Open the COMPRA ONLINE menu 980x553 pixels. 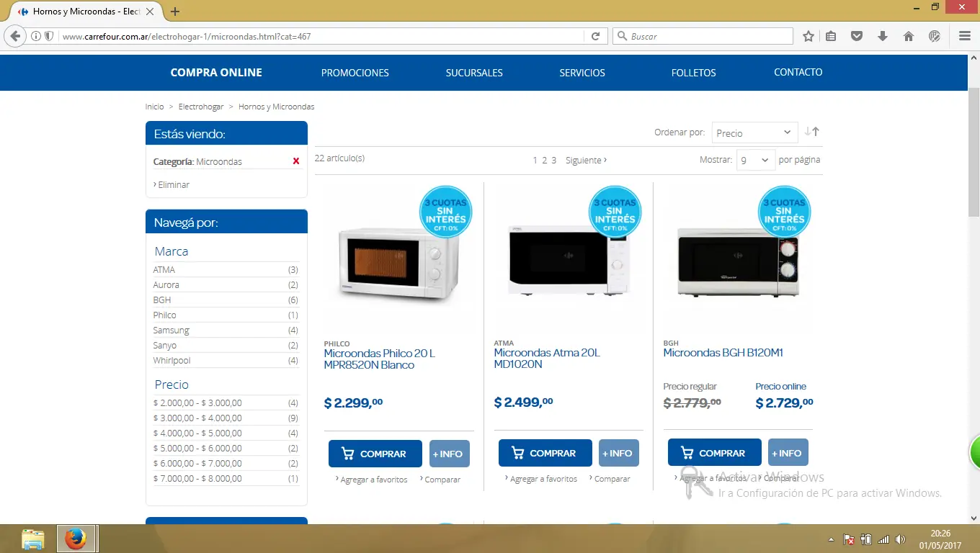[216, 72]
